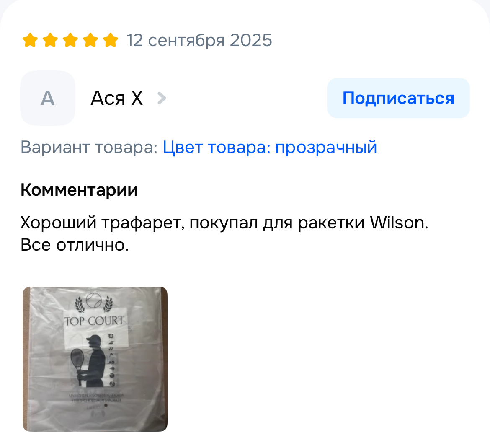Select the Комментарии heading
The width and height of the screenshot is (490, 448).
[79, 190]
